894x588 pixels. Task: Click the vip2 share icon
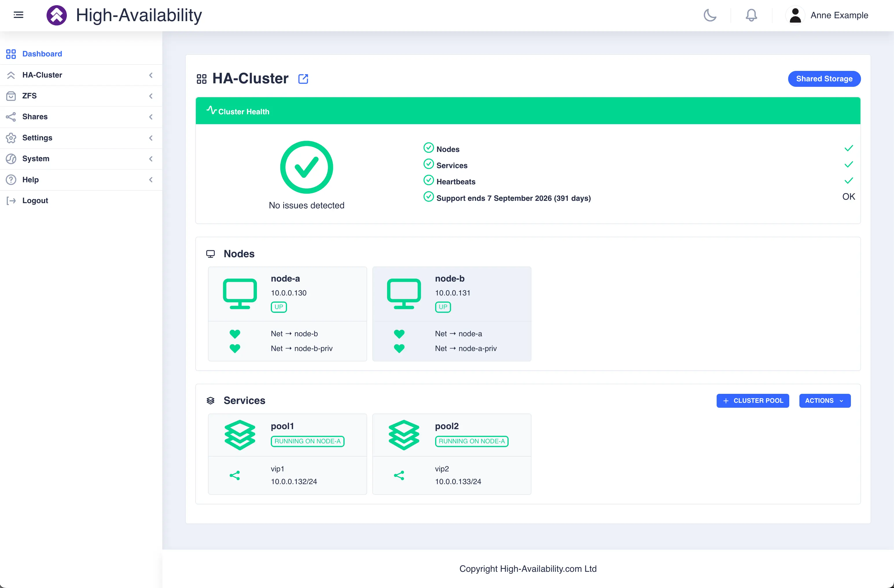(399, 475)
